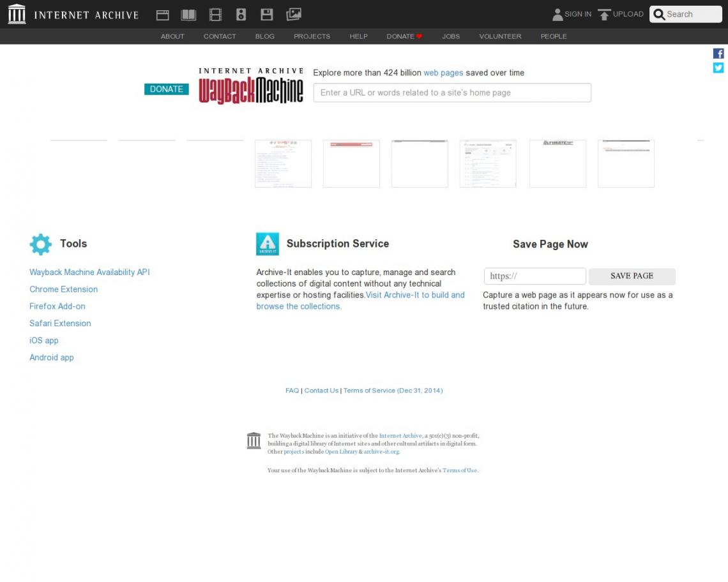The height and width of the screenshot is (582, 728).
Task: Follow the archive-it.org link
Action: (x=381, y=452)
